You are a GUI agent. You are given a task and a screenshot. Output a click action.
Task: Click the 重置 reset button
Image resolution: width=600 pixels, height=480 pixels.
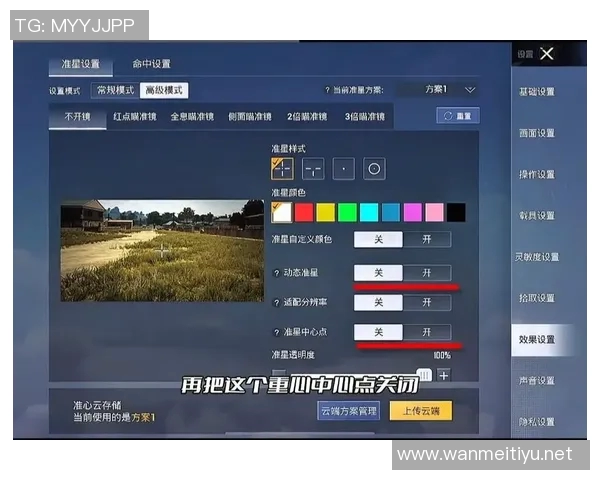pyautogui.click(x=458, y=116)
